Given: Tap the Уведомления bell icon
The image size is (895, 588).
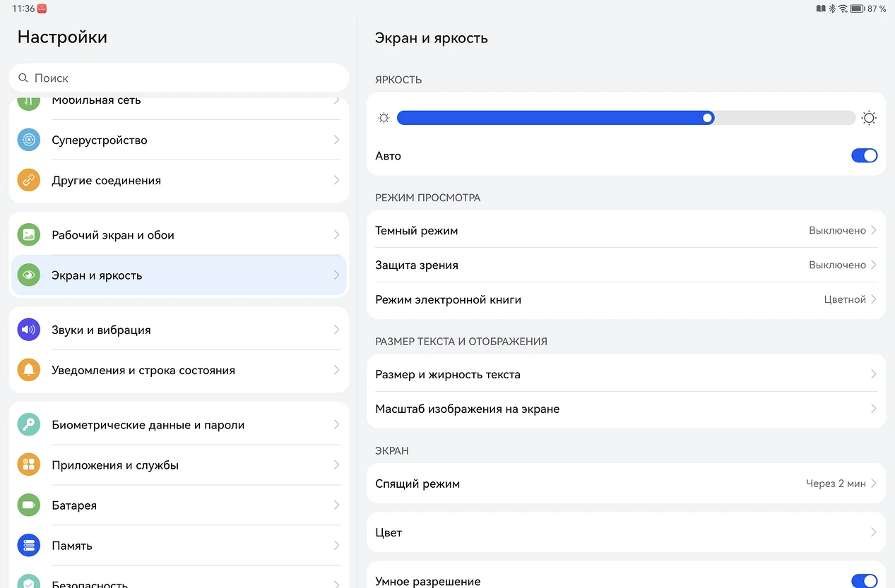Looking at the screenshot, I should (29, 370).
